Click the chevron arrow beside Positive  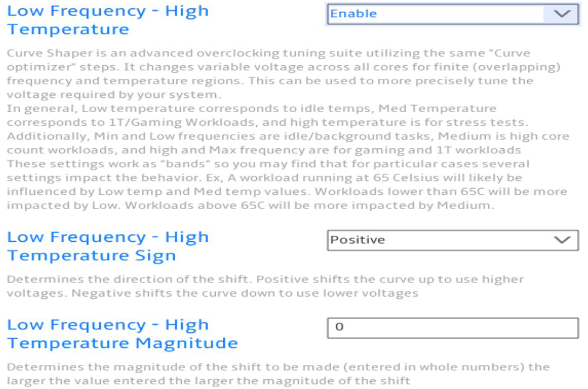point(562,240)
